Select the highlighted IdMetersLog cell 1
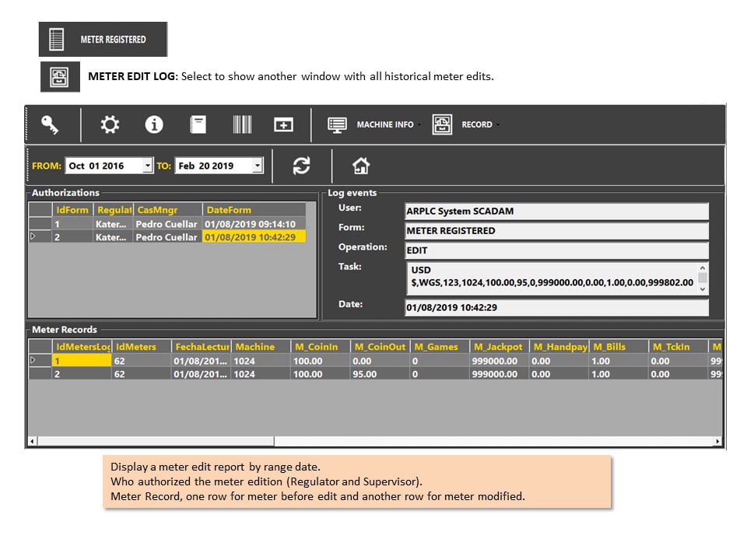747x560 pixels. tap(82, 360)
